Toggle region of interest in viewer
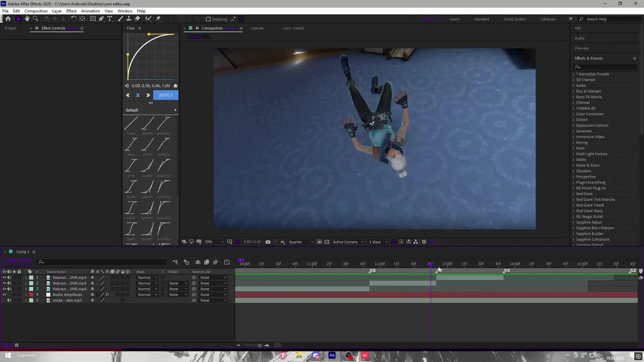 319,242
